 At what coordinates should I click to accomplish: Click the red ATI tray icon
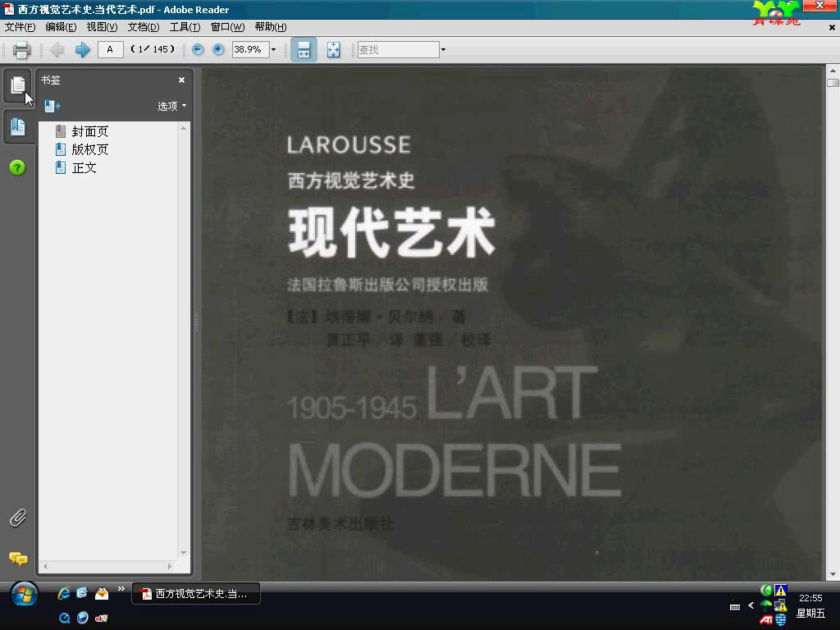(766, 620)
